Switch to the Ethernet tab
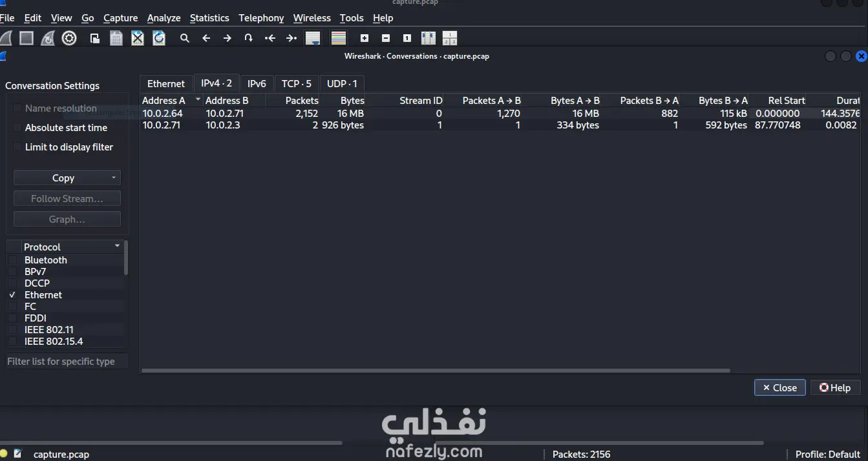This screenshot has width=868, height=461. tap(166, 83)
